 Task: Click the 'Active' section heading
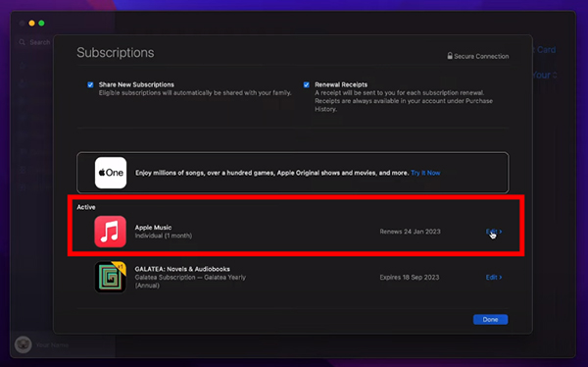click(86, 207)
